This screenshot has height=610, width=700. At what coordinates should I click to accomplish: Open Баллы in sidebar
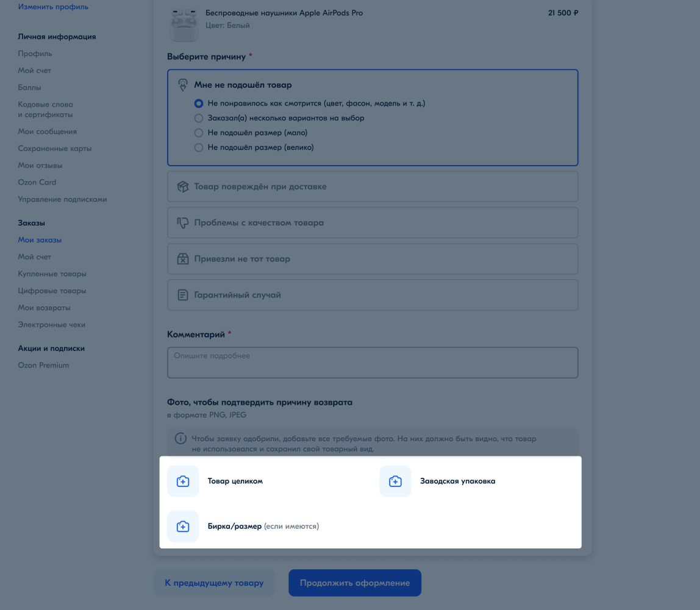(x=29, y=88)
